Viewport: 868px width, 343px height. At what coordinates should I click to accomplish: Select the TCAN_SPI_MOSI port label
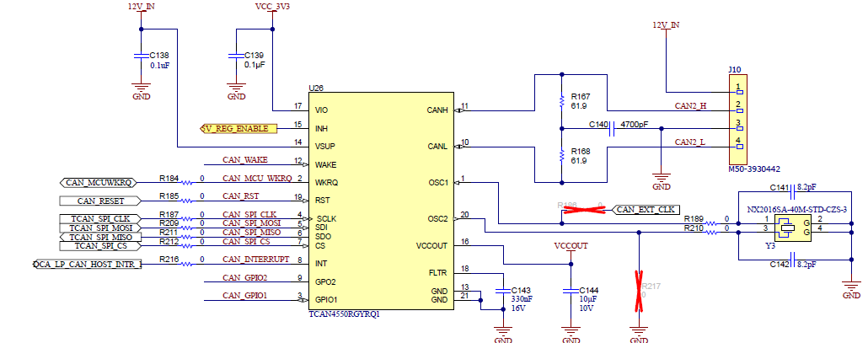[x=99, y=228]
